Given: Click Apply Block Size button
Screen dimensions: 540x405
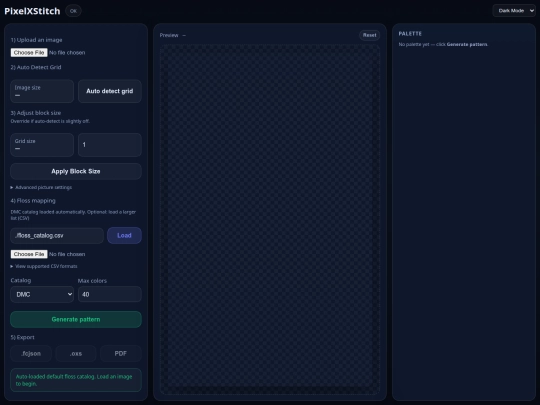Looking at the screenshot, I should [x=76, y=172].
